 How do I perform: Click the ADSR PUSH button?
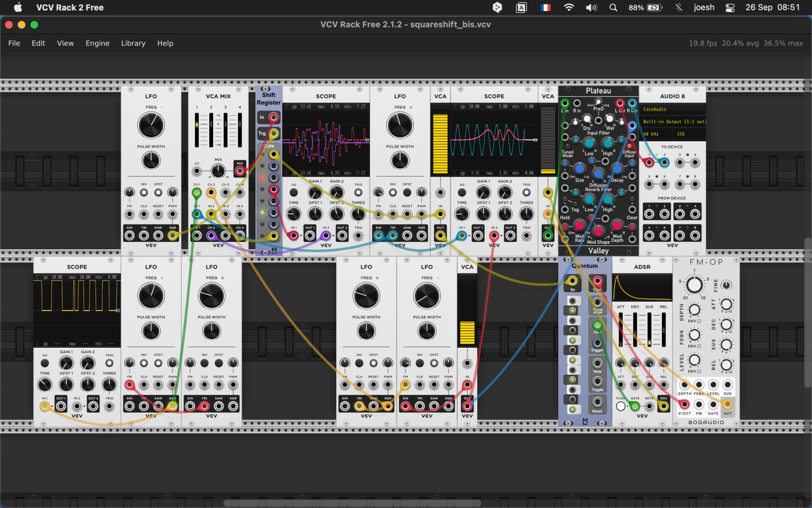pos(621,406)
